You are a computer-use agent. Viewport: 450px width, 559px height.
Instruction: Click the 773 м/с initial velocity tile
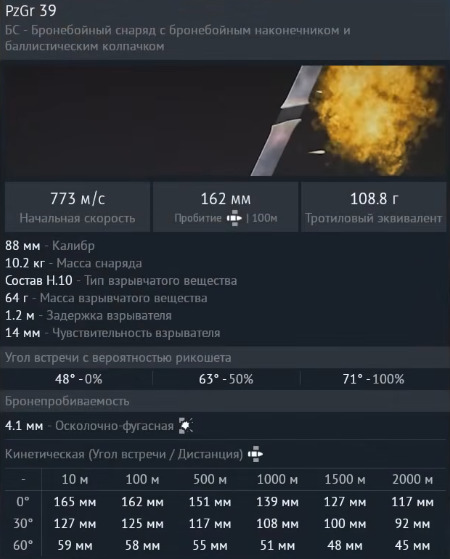77,207
